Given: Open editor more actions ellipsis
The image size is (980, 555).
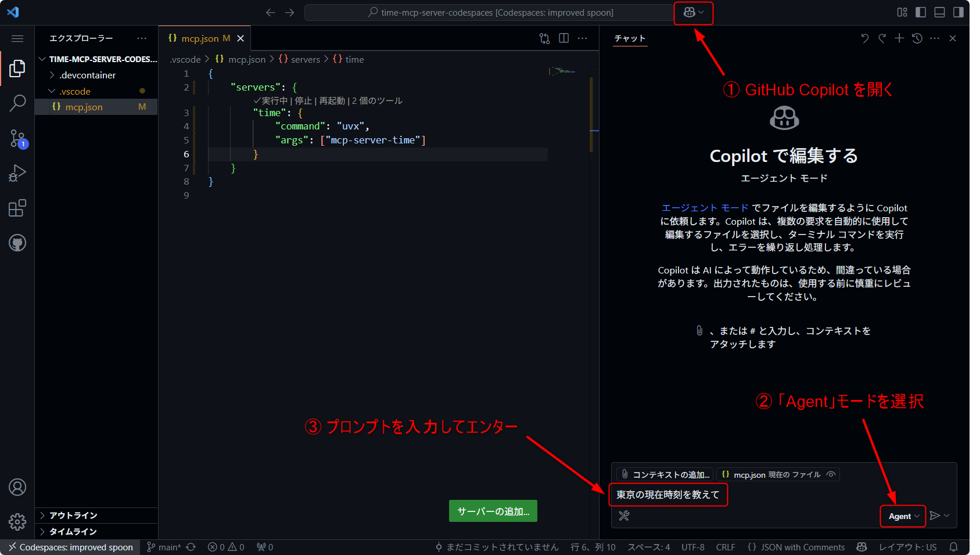Looking at the screenshot, I should [583, 38].
